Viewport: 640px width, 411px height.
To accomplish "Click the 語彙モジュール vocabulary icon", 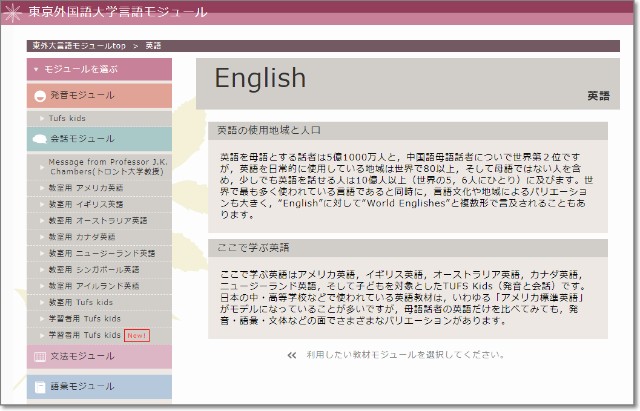I will [x=40, y=386].
